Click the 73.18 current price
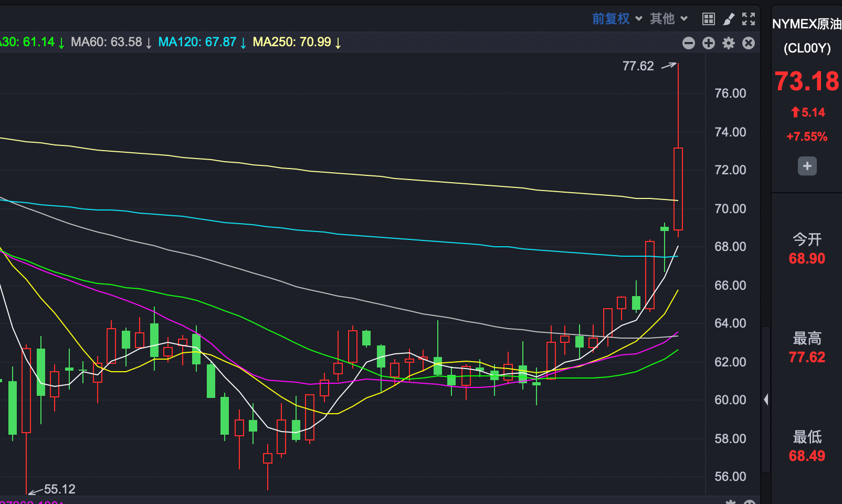Image resolution: width=842 pixels, height=504 pixels. [807, 81]
